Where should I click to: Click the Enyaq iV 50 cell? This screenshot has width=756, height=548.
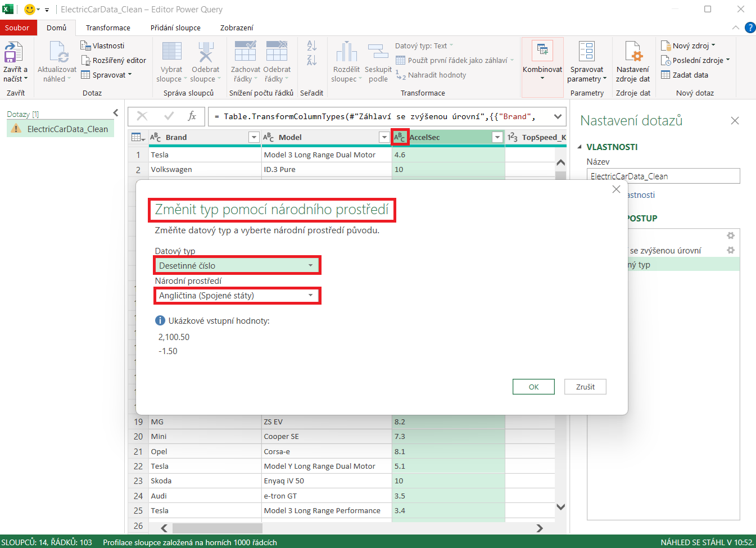(x=327, y=481)
